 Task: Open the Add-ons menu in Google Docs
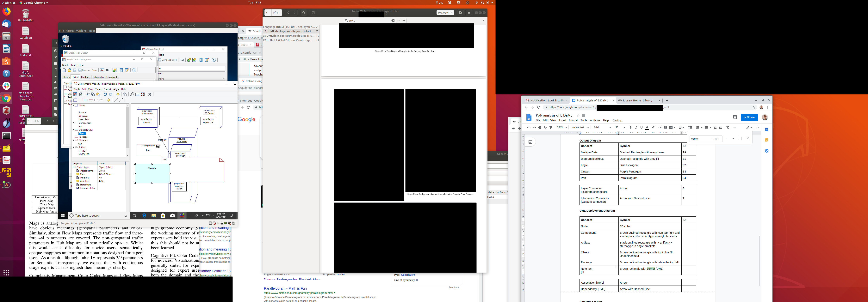click(595, 121)
